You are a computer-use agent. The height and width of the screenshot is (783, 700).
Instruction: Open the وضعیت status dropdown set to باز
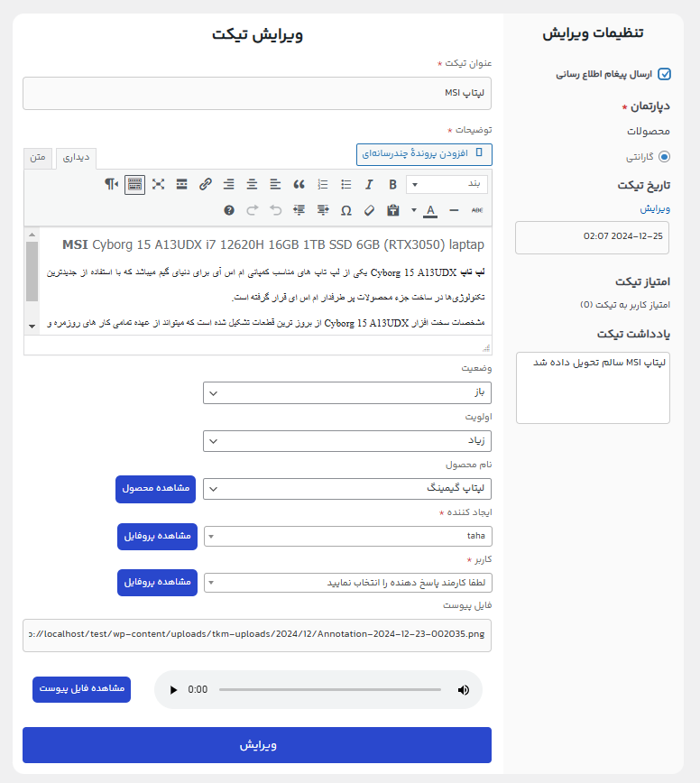(347, 392)
